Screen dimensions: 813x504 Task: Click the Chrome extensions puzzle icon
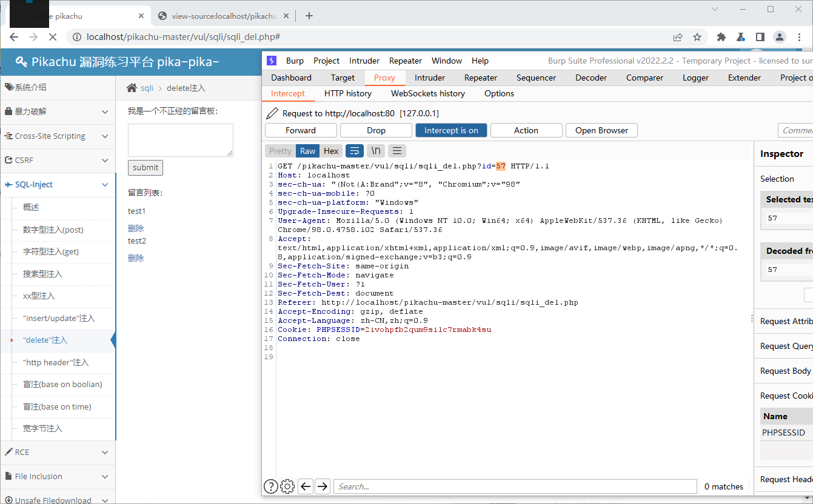(x=721, y=37)
